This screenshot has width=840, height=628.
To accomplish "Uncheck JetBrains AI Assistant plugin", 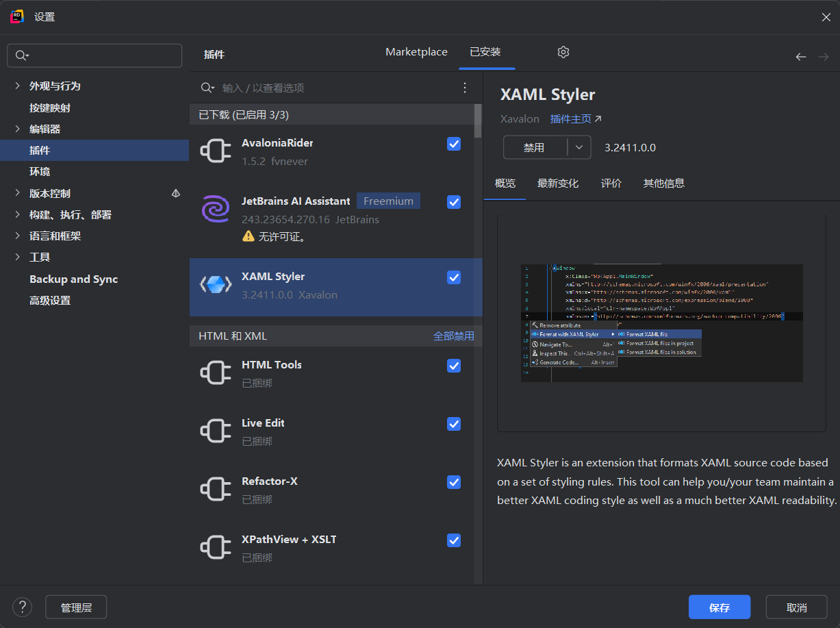I will click(454, 202).
